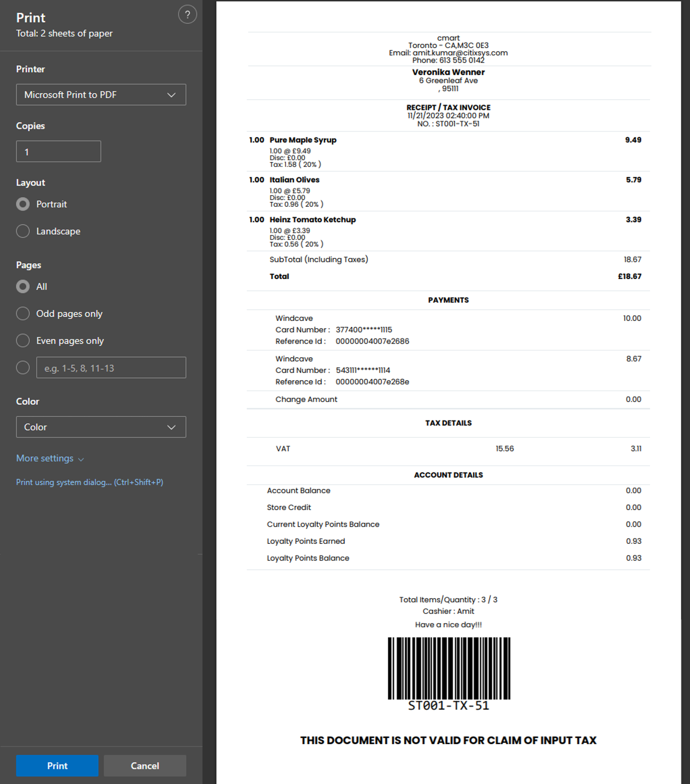The height and width of the screenshot is (784, 690).
Task: Click the email address in the receipt header
Action: tap(459, 53)
